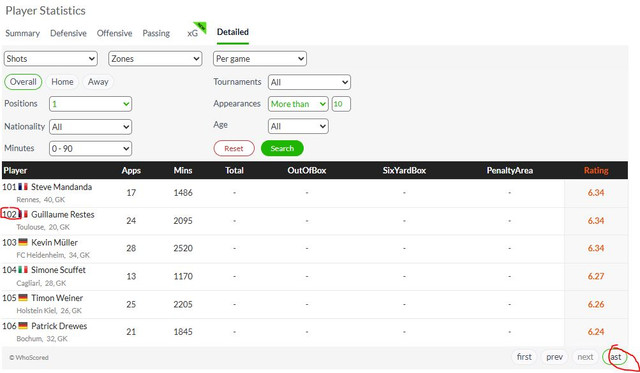Click the team name Rennes under Mandanda
640x373 pixels.
[x=28, y=200]
